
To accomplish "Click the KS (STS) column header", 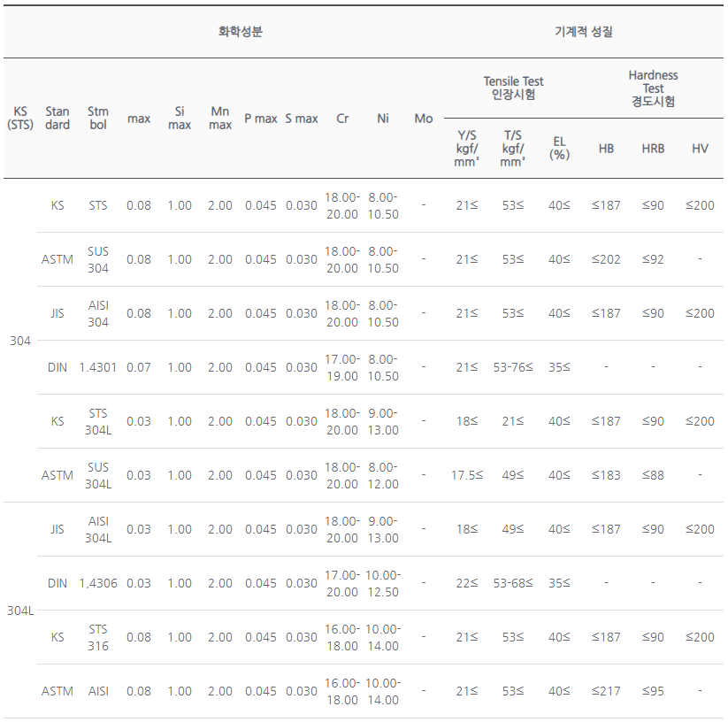I will [20, 118].
